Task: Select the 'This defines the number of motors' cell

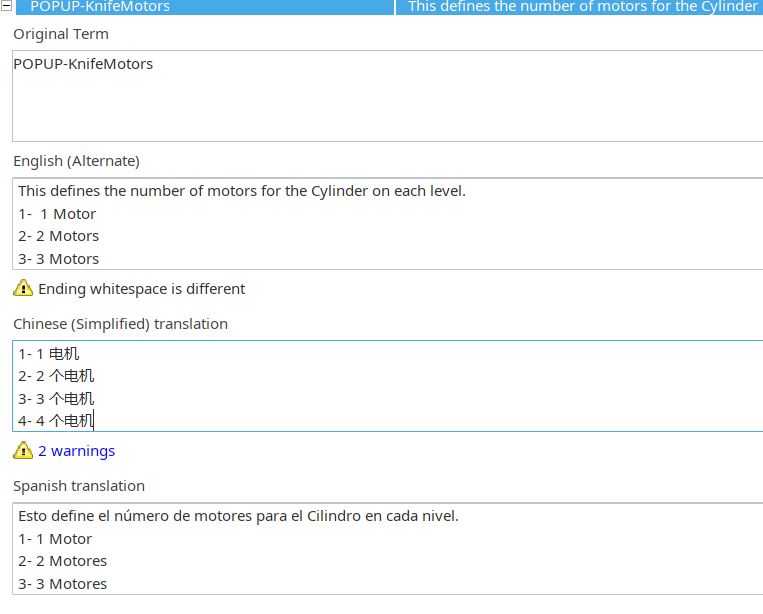Action: (x=580, y=7)
